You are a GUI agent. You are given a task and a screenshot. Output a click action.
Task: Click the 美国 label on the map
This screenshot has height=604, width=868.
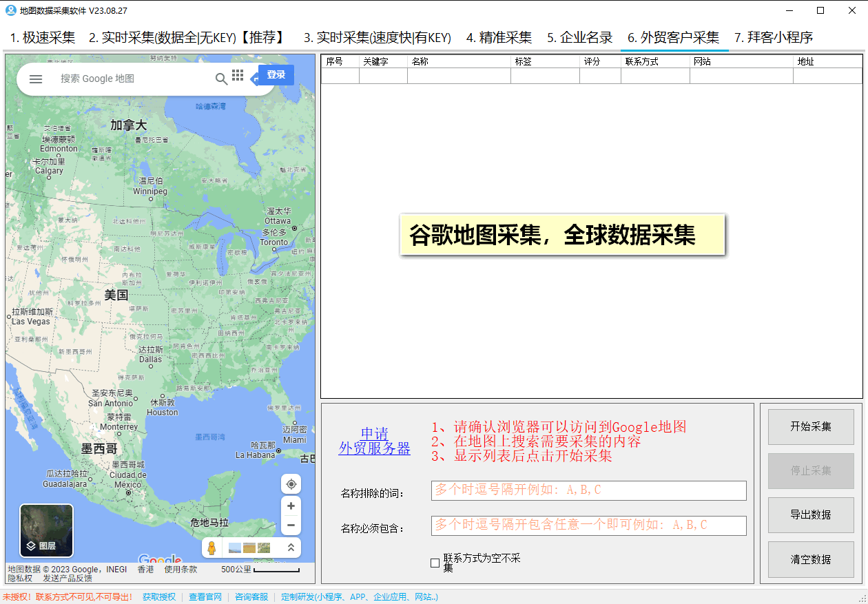(116, 295)
